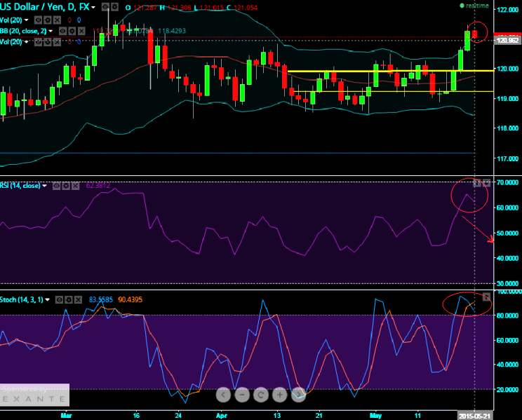Viewport: 522px width, 420px height.
Task: Click the green realtime status dot
Action: coord(462,6)
